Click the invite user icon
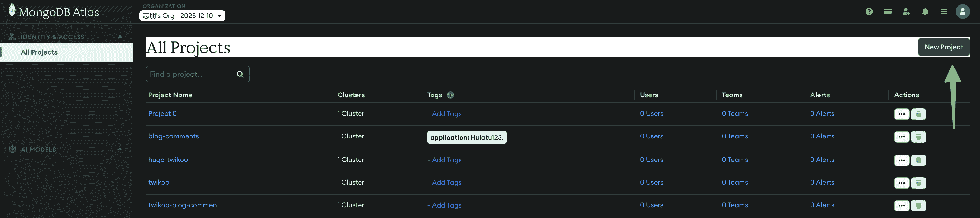 tap(907, 12)
